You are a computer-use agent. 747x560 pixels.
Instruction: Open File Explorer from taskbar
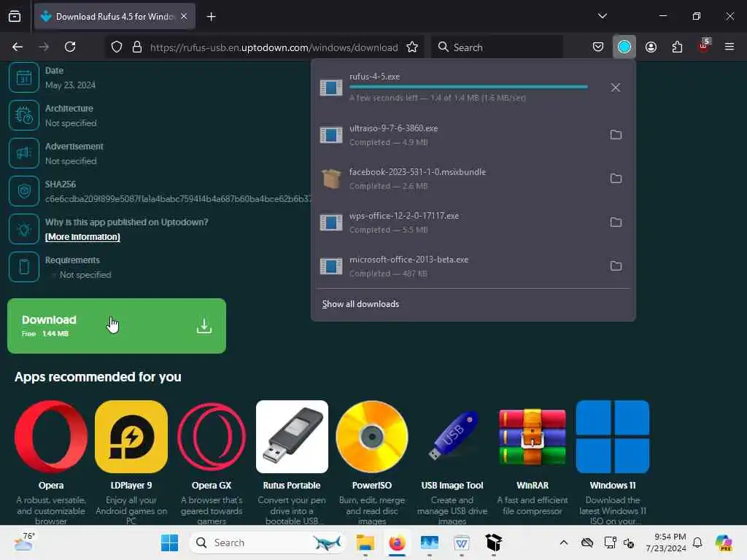[365, 542]
